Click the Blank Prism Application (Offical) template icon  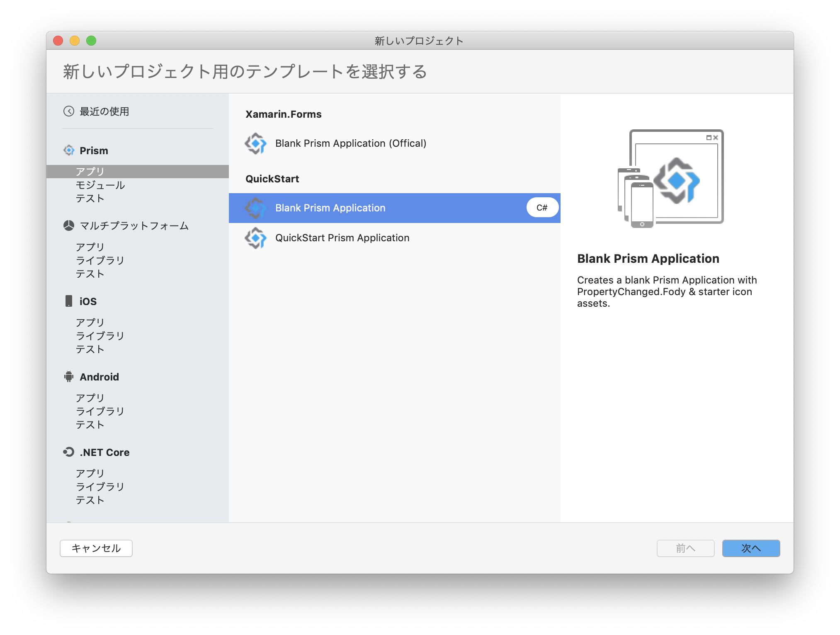pos(256,143)
